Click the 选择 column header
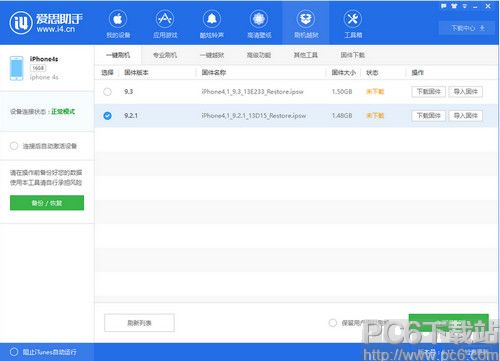Viewport: 500px width, 361px height. click(x=107, y=72)
